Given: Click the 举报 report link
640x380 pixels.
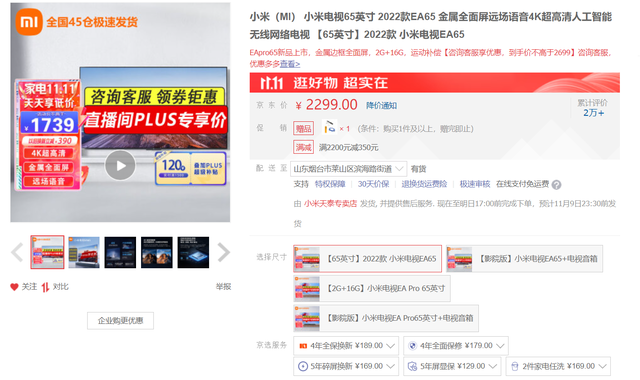Looking at the screenshot, I should pyautogui.click(x=223, y=287).
